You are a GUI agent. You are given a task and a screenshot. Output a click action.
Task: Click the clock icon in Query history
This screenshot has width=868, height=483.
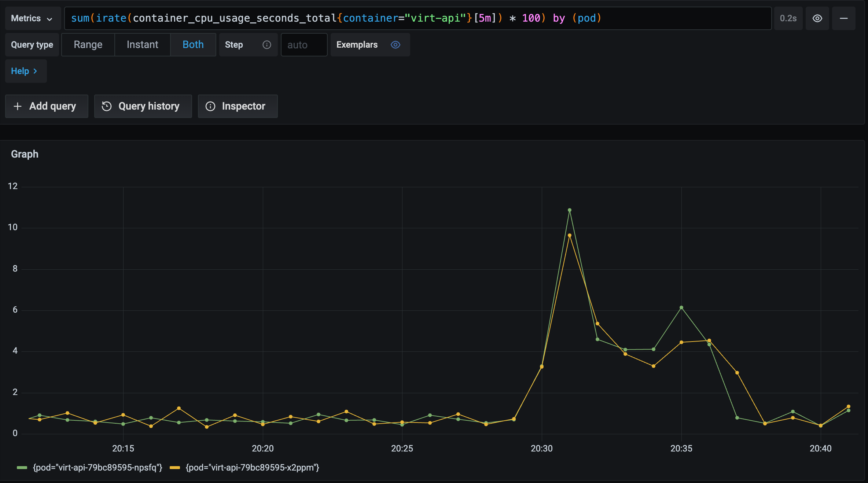(106, 106)
